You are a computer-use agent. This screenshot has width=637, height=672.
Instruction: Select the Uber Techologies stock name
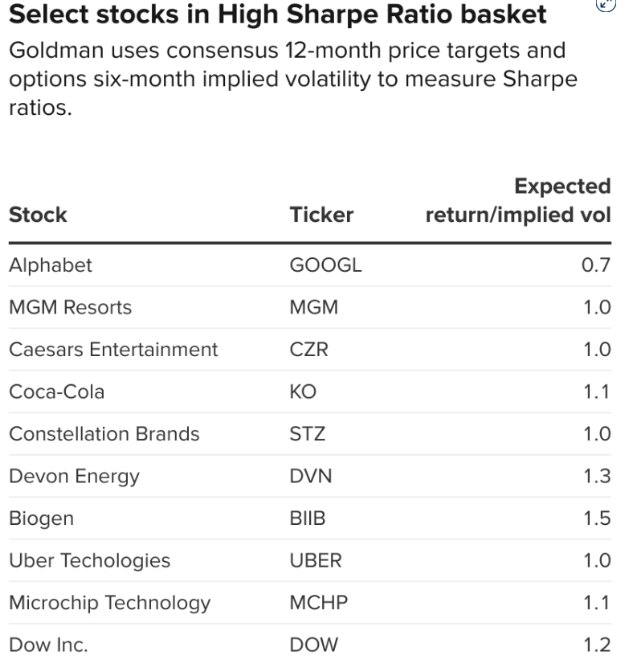(x=89, y=561)
